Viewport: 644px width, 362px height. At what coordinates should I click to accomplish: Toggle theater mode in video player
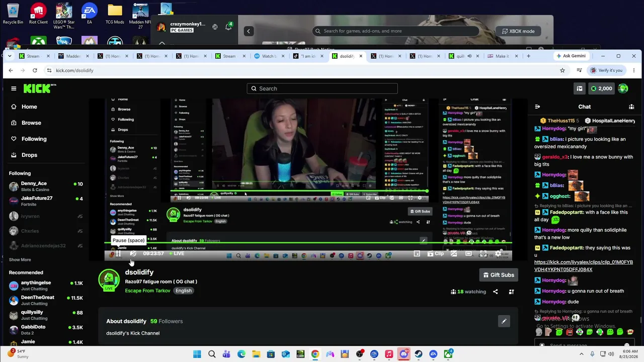pyautogui.click(x=468, y=254)
